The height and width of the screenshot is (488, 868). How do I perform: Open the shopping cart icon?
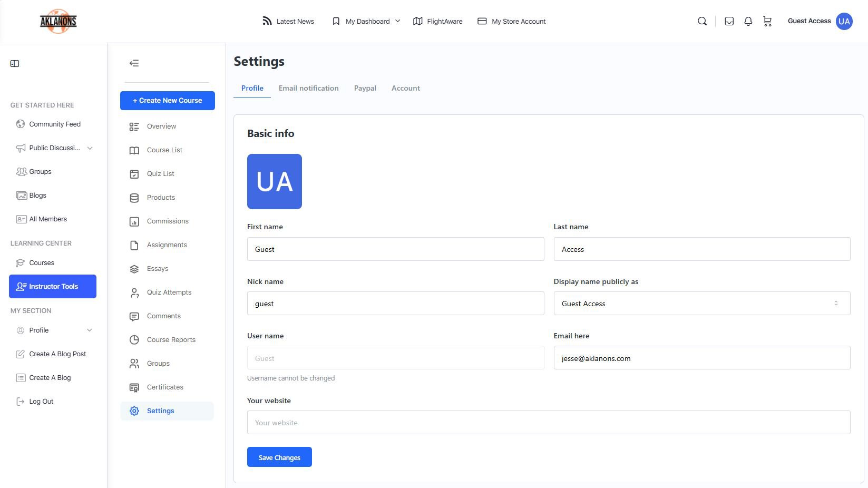(x=767, y=21)
